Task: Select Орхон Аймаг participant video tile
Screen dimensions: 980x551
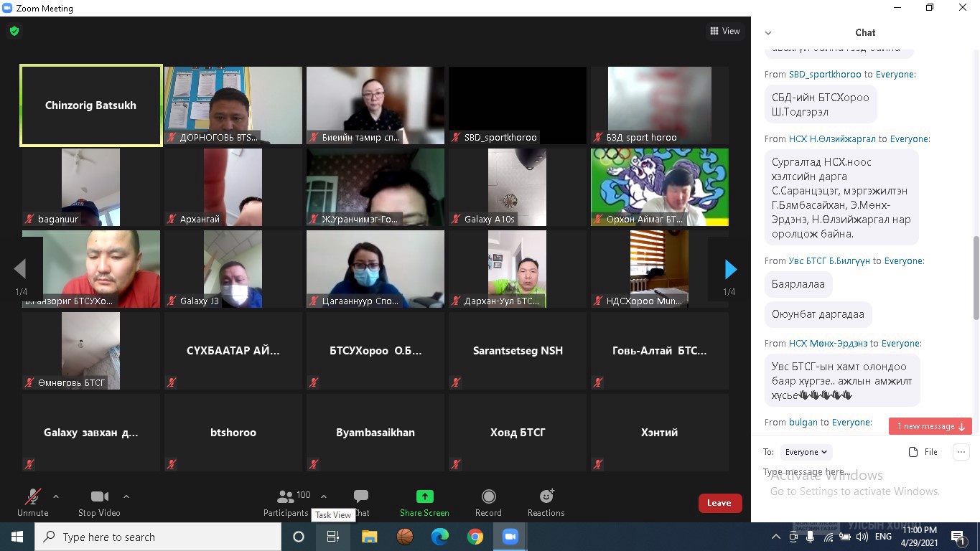Action: (x=659, y=187)
